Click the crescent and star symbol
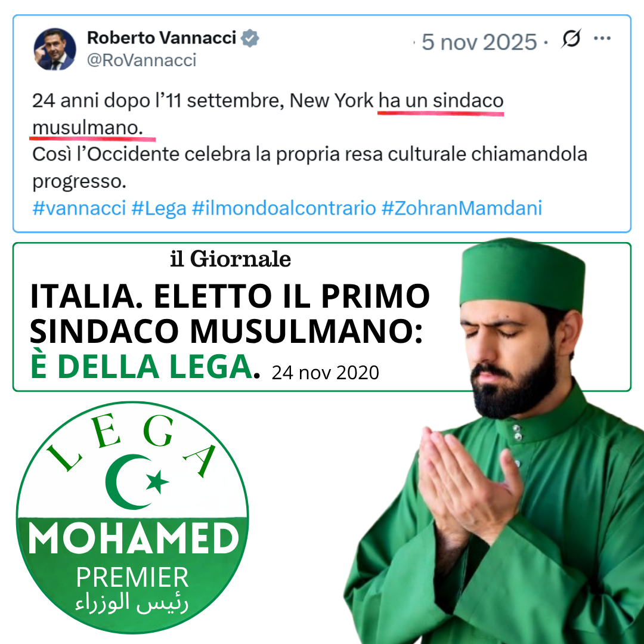Viewport: 644px width, 644px height. (137, 481)
